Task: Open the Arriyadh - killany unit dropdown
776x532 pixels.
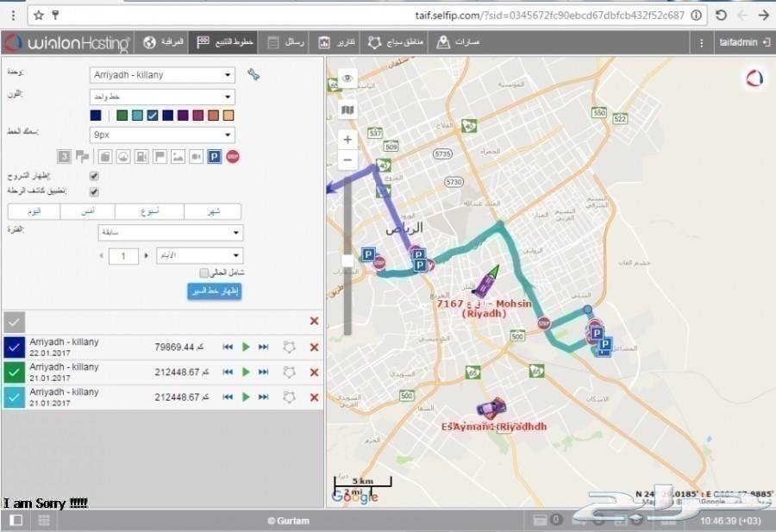Action: tap(162, 75)
